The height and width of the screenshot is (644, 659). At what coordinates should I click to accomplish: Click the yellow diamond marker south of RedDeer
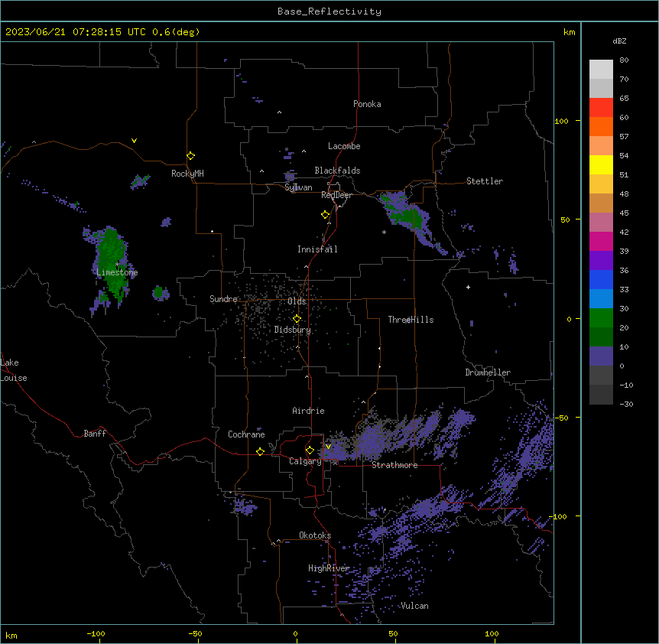click(x=326, y=215)
